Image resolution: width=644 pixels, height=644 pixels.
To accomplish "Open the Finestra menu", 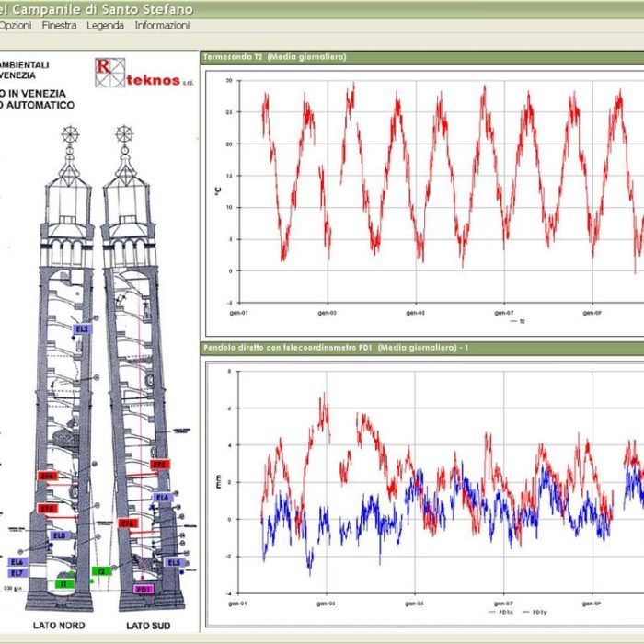I will pyautogui.click(x=60, y=26).
